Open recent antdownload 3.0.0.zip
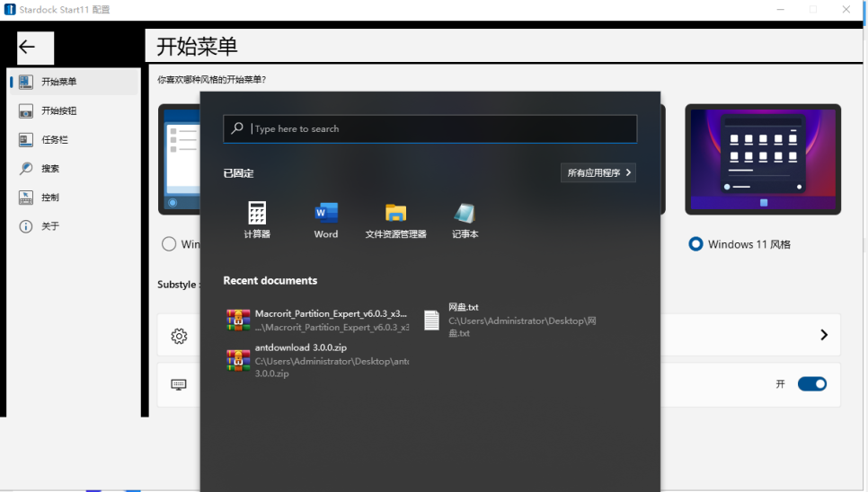 tap(318, 360)
